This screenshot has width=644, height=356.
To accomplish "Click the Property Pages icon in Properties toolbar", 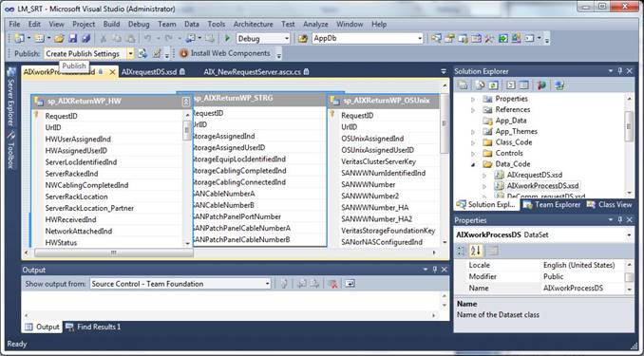I will pos(492,251).
